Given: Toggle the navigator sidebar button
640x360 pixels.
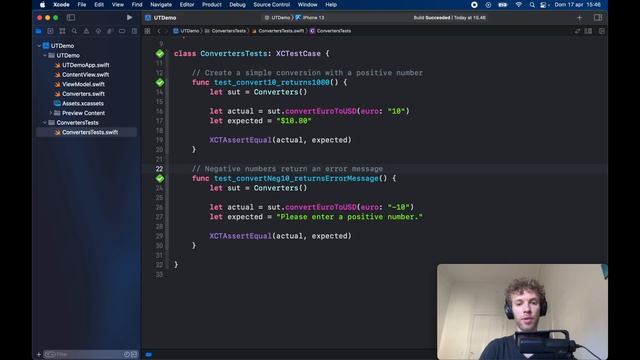Looking at the screenshot, I should (x=71, y=18).
